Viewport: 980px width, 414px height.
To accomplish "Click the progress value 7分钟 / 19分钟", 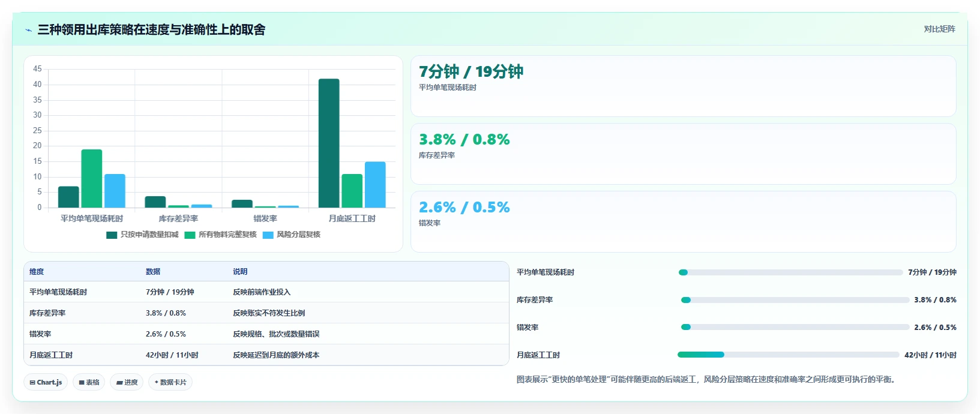I will pos(932,272).
